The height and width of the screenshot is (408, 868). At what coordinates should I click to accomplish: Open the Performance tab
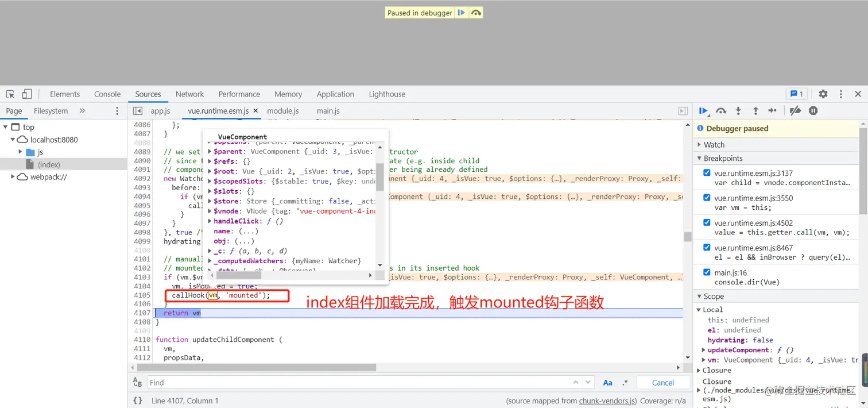tap(239, 94)
